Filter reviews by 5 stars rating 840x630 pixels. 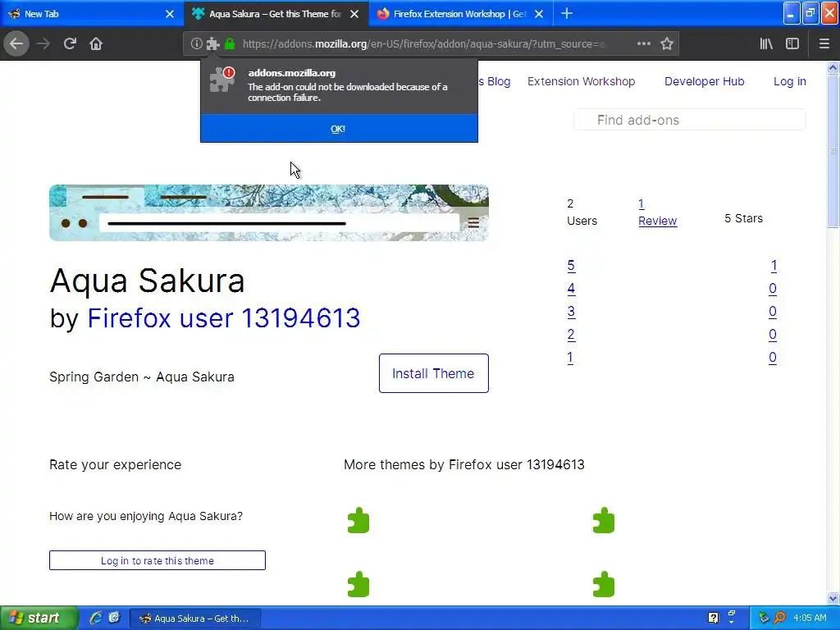pos(571,266)
